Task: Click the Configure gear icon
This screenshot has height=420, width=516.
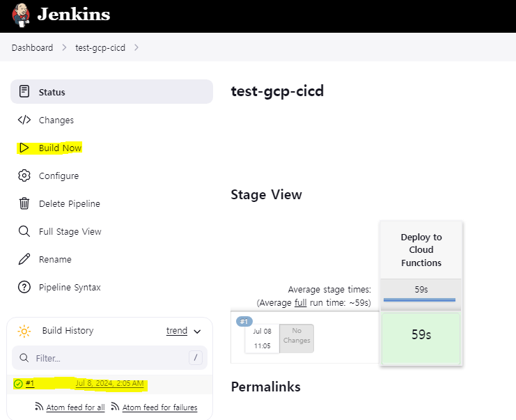Action: coord(24,176)
